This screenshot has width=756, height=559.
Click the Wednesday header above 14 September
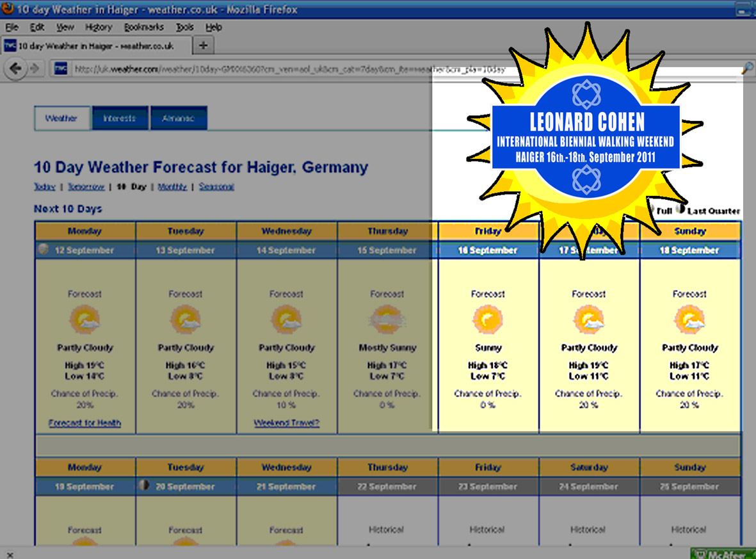286,231
